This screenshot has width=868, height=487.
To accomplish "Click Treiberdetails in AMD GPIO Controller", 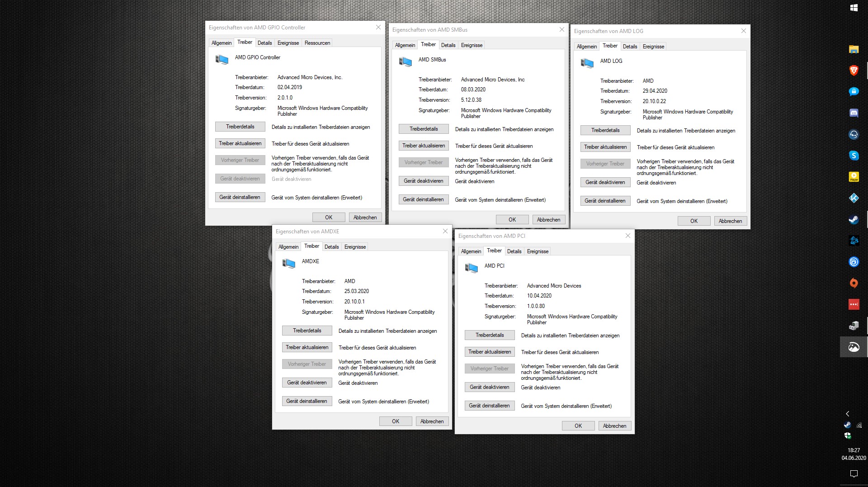I will click(x=240, y=127).
